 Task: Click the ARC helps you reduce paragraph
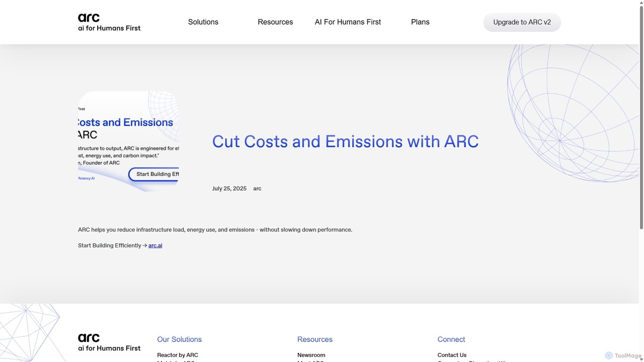pos(215,230)
